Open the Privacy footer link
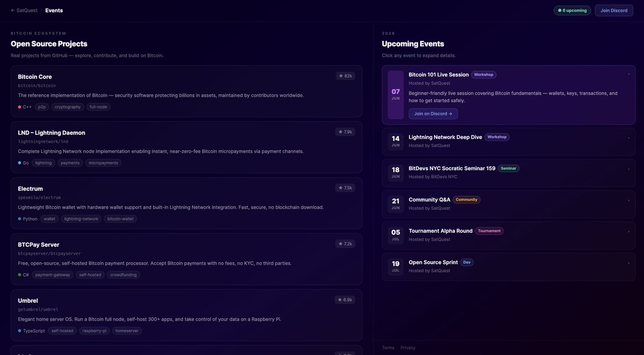This screenshot has width=644, height=355. (x=408, y=347)
